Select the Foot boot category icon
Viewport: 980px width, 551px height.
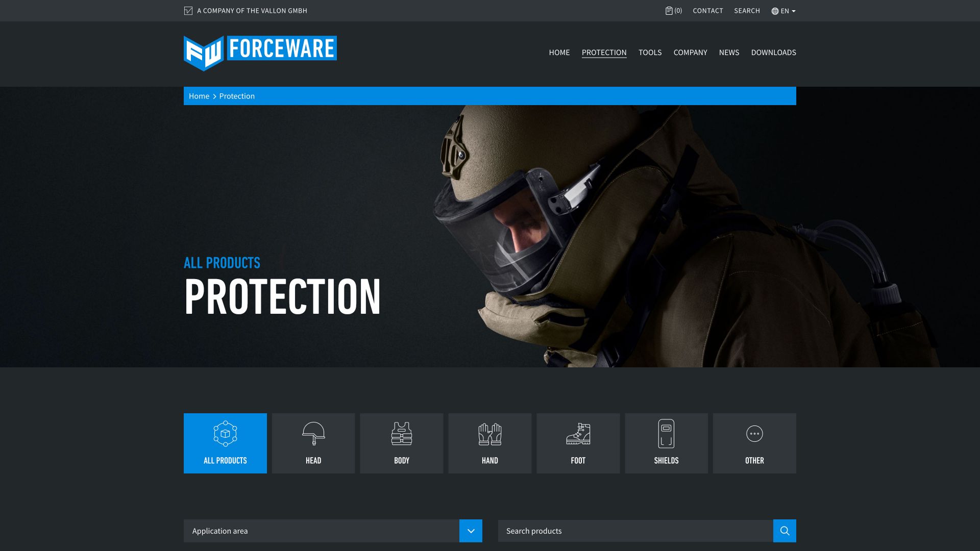click(x=578, y=434)
